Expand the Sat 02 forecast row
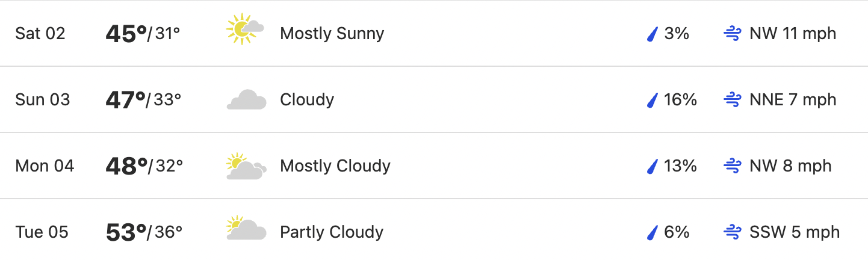 point(434,33)
